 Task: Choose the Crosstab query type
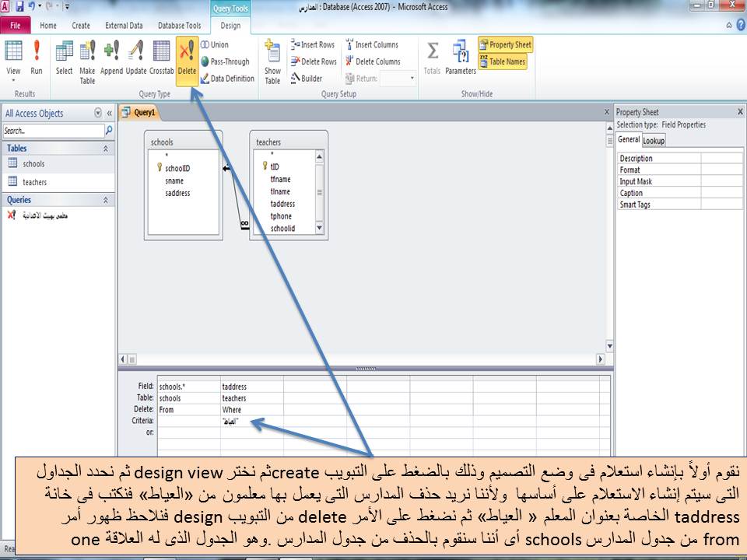pyautogui.click(x=161, y=58)
